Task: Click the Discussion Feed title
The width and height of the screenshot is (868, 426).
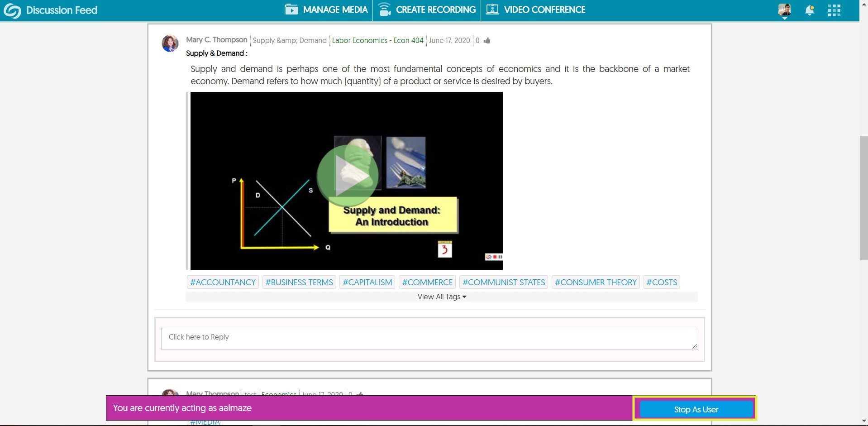Action: point(62,10)
